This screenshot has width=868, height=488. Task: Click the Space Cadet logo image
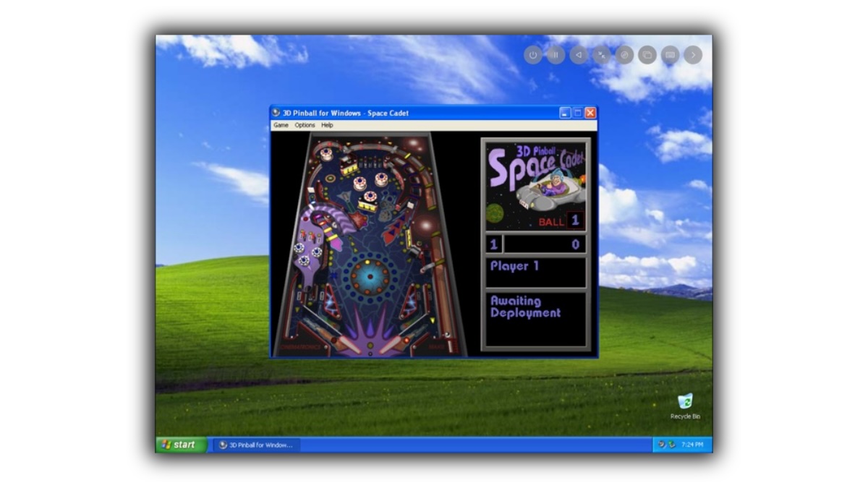pos(535,185)
